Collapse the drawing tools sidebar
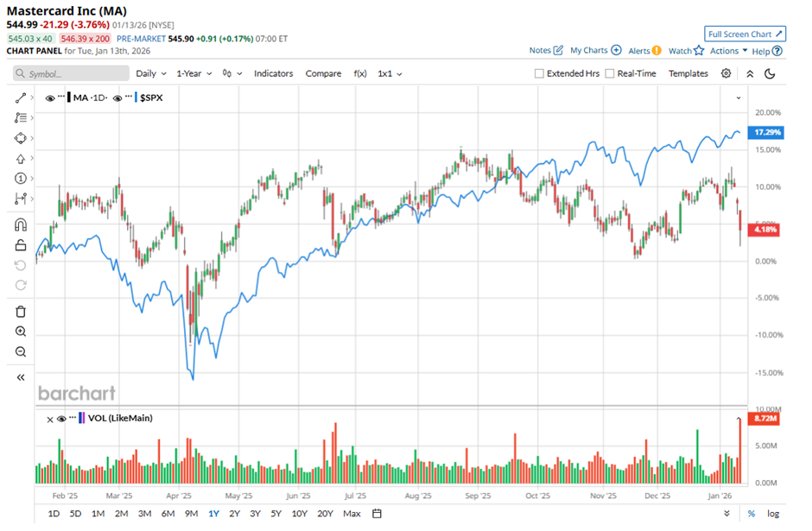This screenshot has height=531, width=812. tap(21, 377)
